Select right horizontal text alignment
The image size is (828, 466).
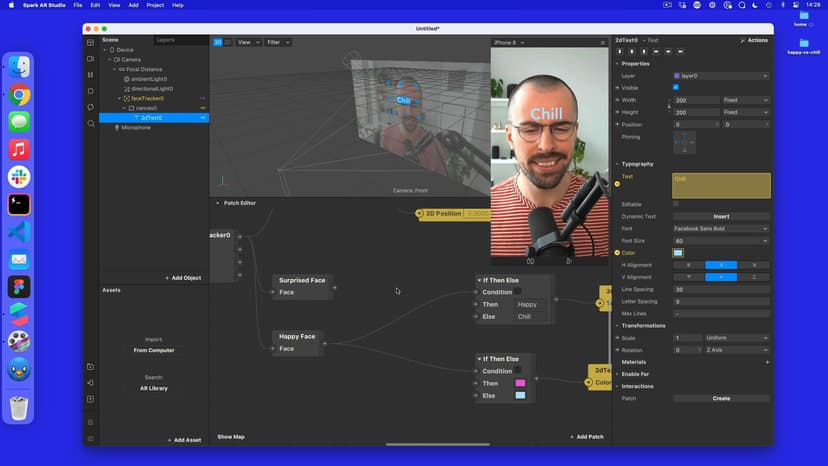[x=753, y=265]
